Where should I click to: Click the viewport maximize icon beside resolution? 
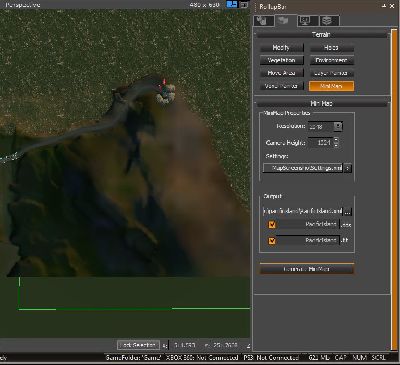pos(245,5)
